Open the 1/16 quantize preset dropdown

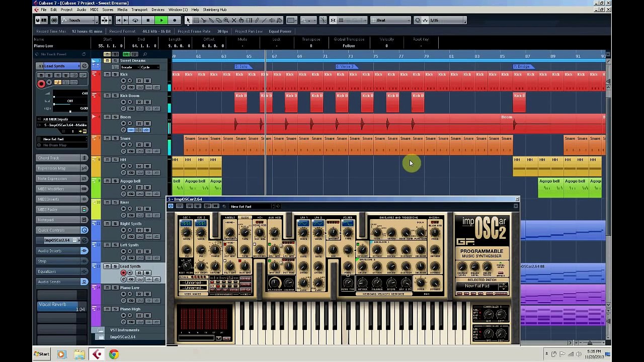click(x=447, y=20)
